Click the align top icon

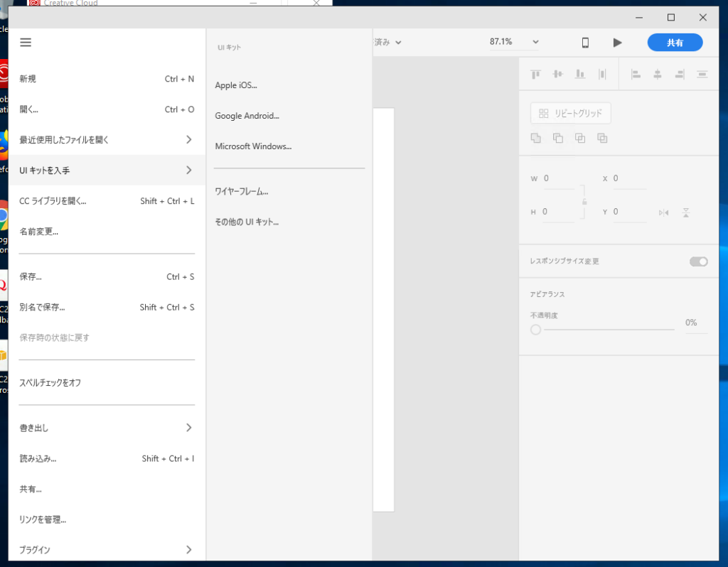tap(536, 74)
